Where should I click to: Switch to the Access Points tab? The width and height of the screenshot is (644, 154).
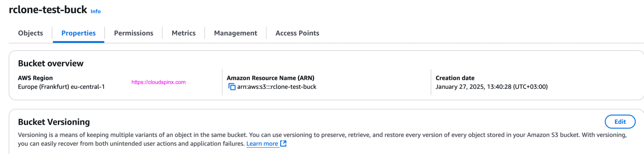point(297,33)
